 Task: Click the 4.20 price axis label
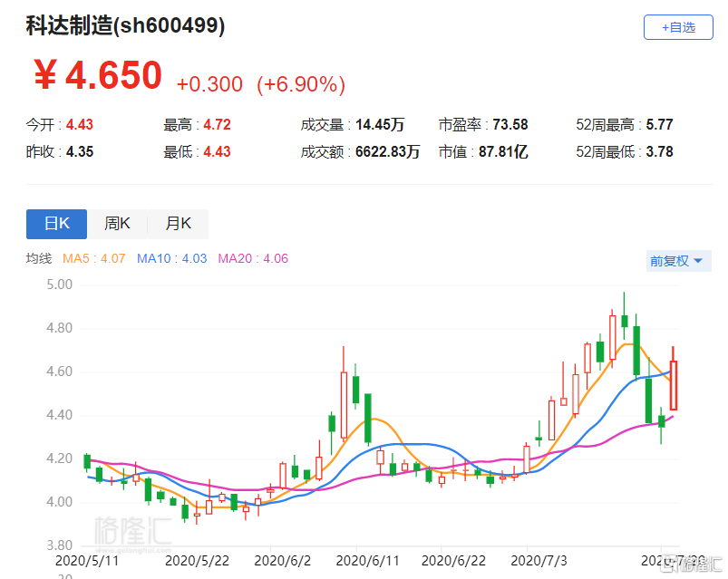[60, 458]
